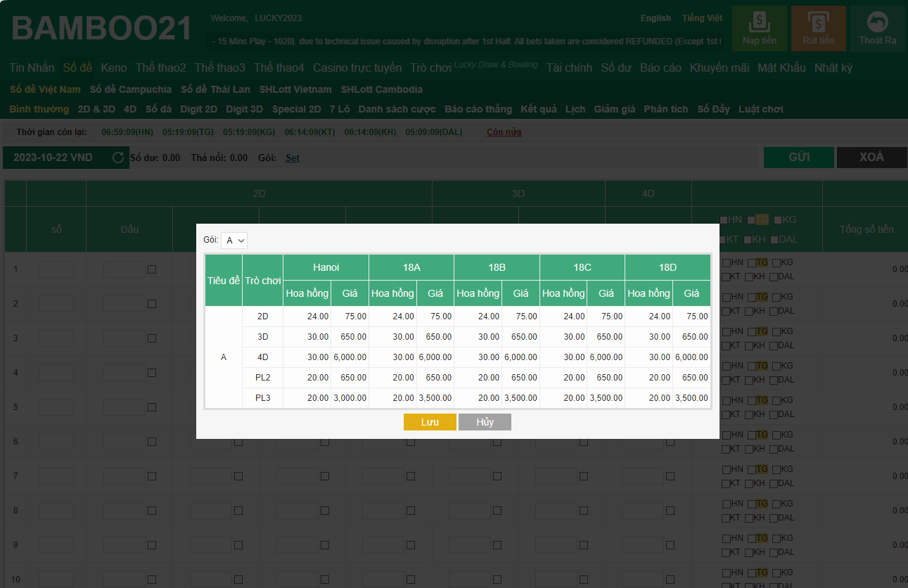This screenshot has height=588, width=908.
Task: Check the Đầu checkbox in row 1
Action: [x=152, y=269]
